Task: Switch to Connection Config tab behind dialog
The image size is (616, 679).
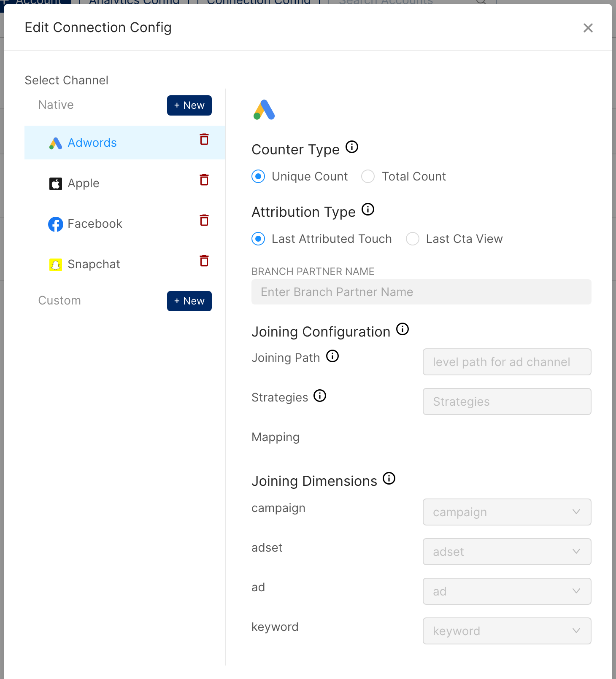Action: [x=259, y=2]
